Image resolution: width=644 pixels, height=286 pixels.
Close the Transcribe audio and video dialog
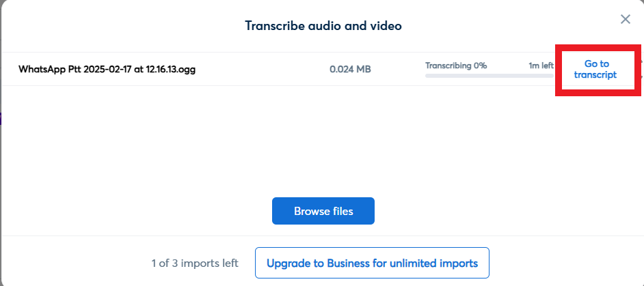625,19
